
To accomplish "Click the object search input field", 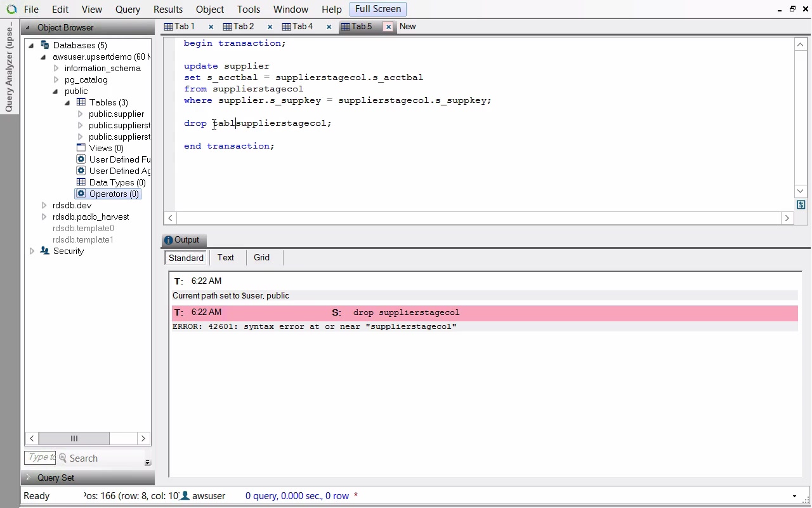I will [x=41, y=457].
